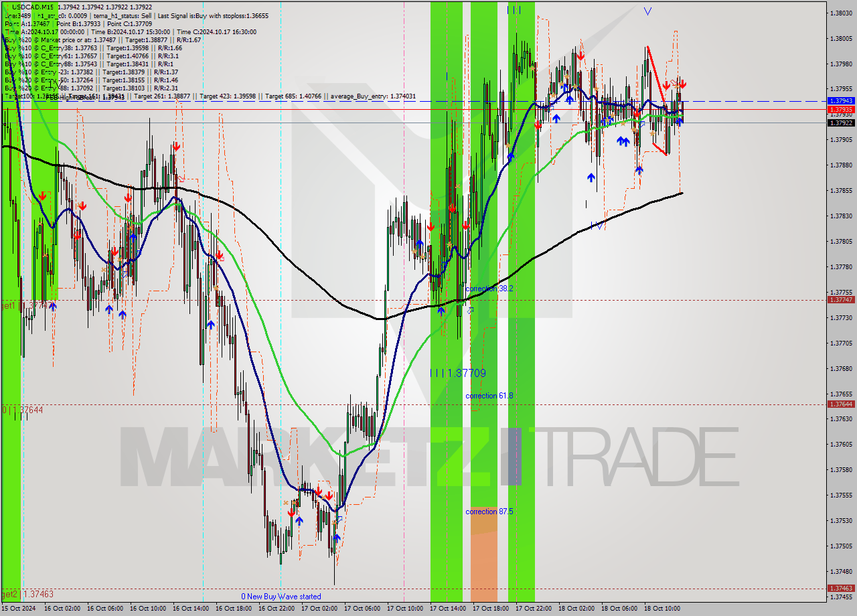This screenshot has height=616, width=857.
Task: Click the '17 Oct 06:00' time label
Action: [x=362, y=609]
